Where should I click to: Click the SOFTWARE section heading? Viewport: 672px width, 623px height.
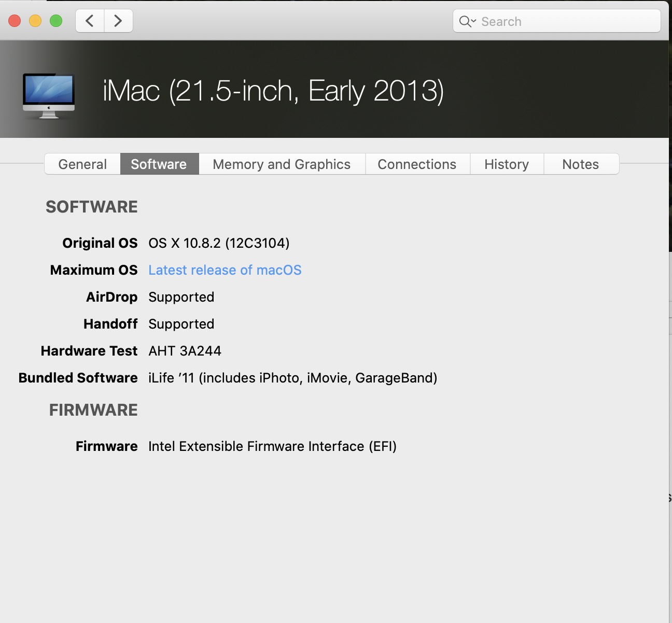[x=92, y=207]
